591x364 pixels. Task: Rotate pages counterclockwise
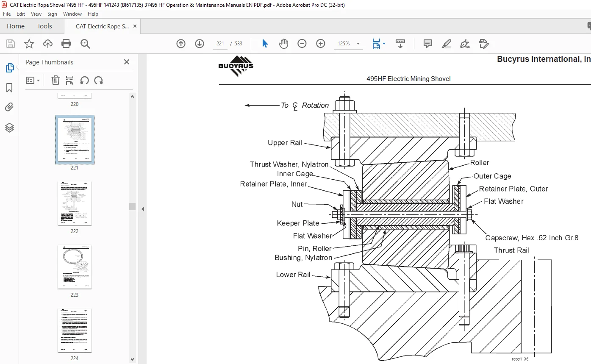point(84,80)
